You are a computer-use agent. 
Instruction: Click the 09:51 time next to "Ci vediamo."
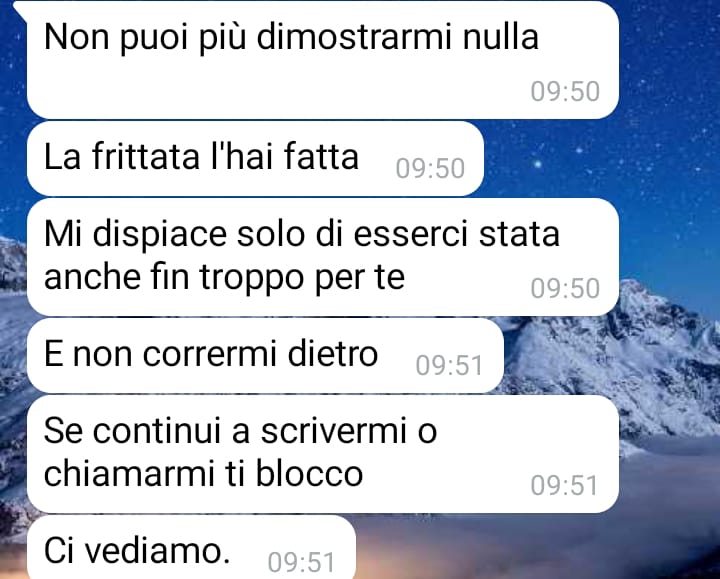click(x=301, y=562)
